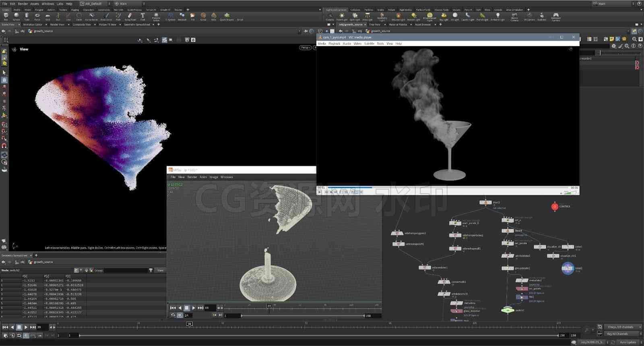
Task: Switch to the Geometry Spreadsheet tab
Action: [x=137, y=25]
